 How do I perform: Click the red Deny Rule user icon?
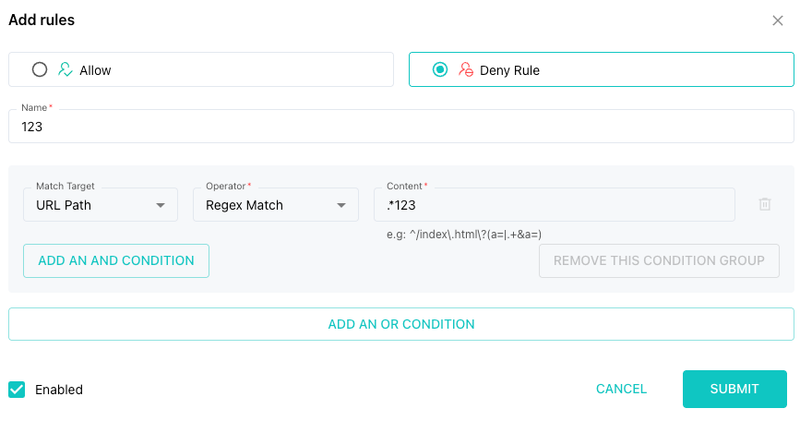coord(465,69)
